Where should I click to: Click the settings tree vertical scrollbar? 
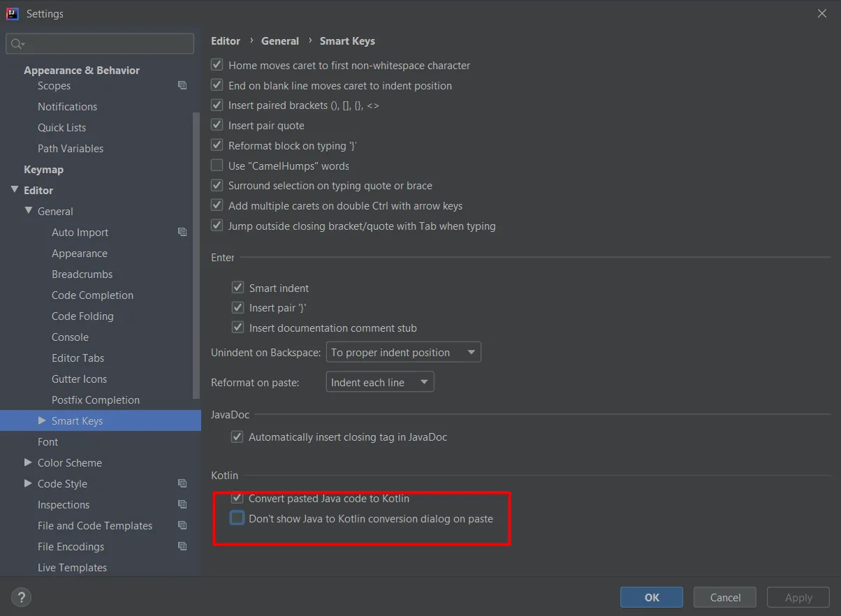point(197,255)
